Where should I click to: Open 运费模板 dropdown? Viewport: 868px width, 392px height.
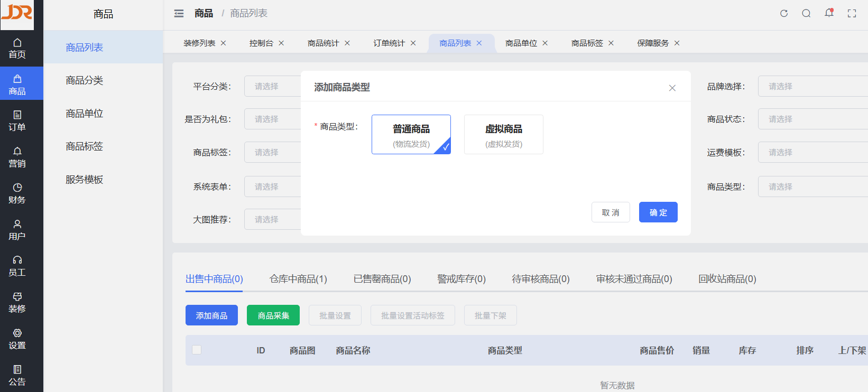point(813,152)
